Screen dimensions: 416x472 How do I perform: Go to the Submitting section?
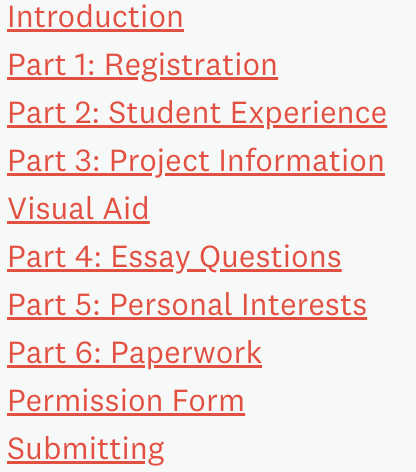point(86,450)
